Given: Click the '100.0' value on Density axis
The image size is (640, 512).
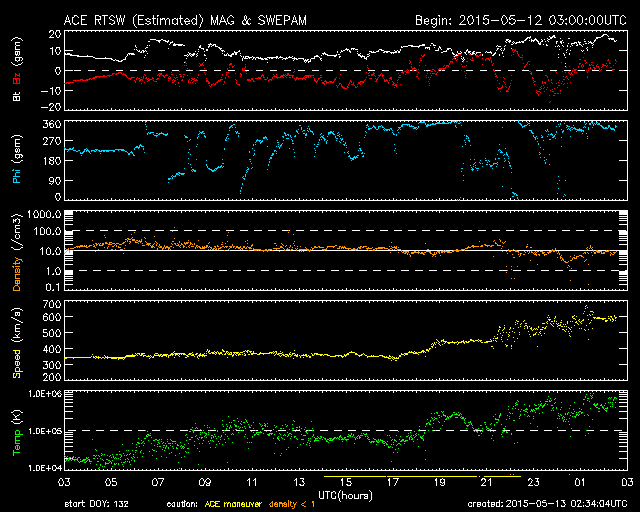Looking at the screenshot, I should (x=48, y=232).
